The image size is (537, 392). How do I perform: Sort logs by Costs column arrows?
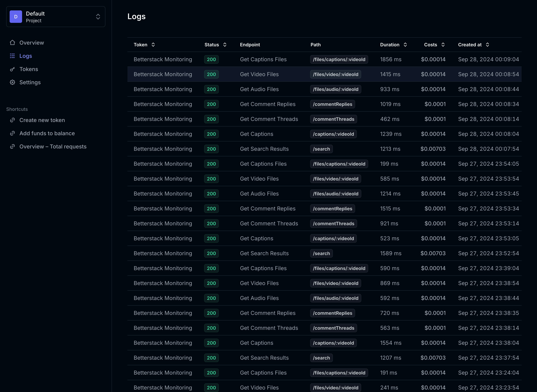tap(443, 45)
